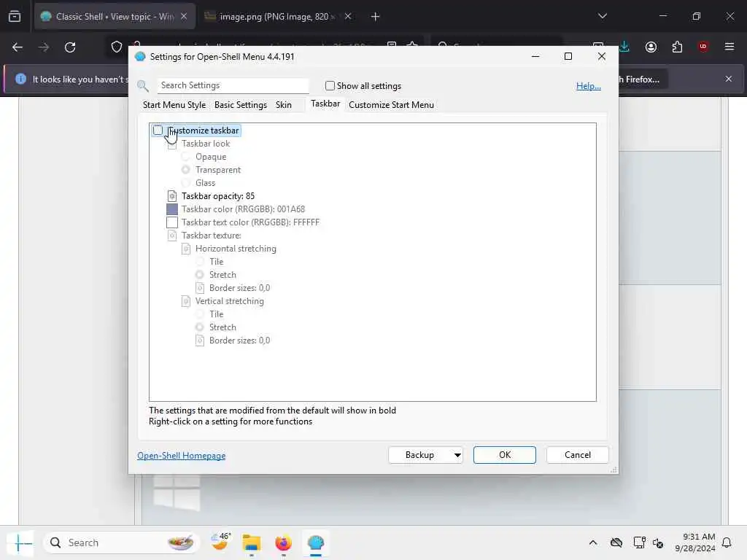Confirm settings with the OK button
The image size is (747, 560).
pos(505,455)
